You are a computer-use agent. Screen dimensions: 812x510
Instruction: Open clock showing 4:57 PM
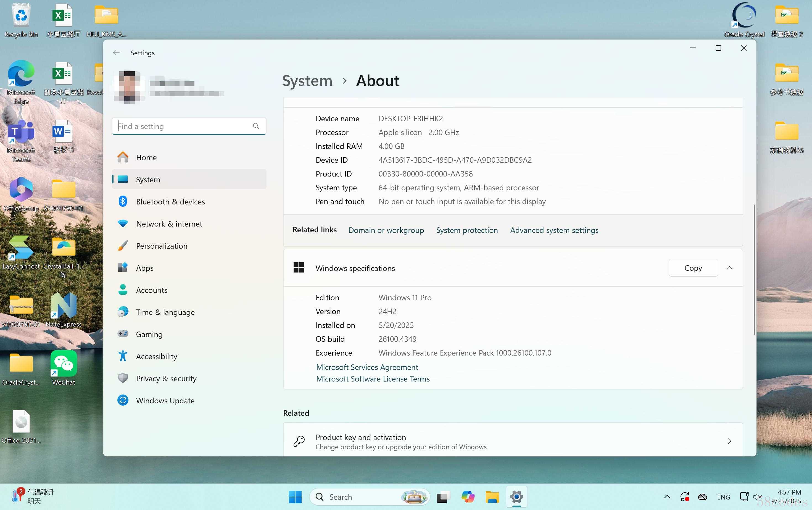[789, 492]
